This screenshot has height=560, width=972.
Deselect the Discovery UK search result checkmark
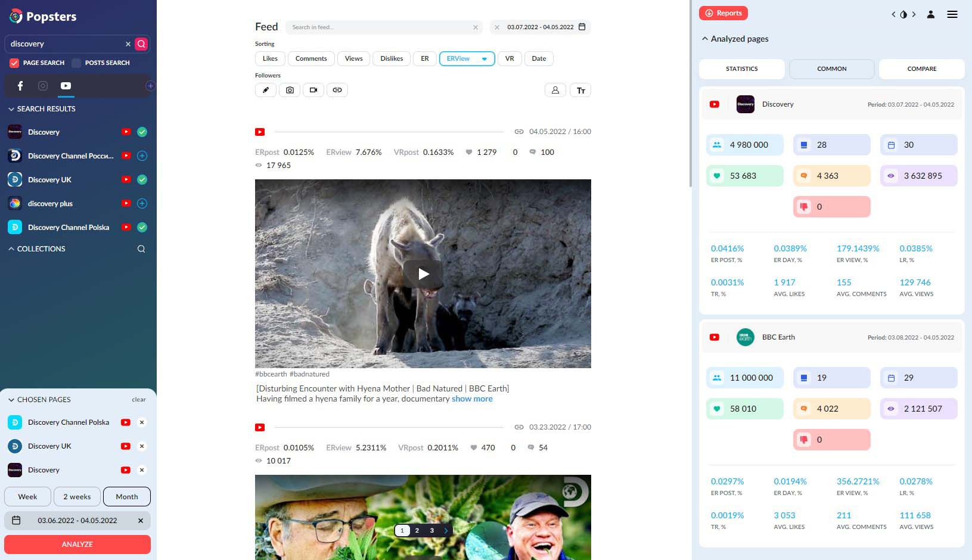coord(142,180)
